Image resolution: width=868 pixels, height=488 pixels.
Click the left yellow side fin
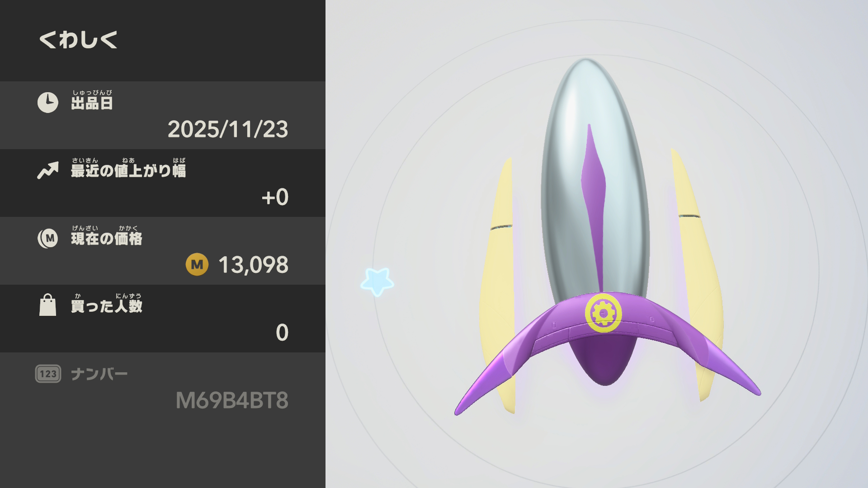(x=497, y=285)
